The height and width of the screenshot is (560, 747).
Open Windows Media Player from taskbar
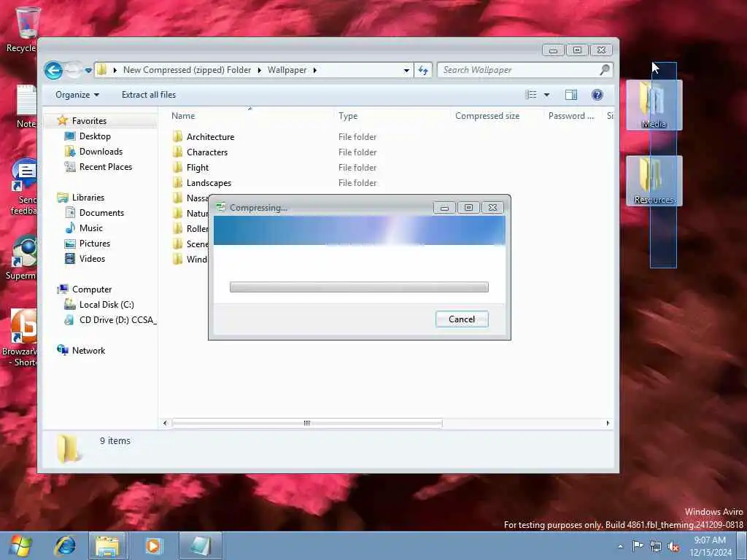153,545
